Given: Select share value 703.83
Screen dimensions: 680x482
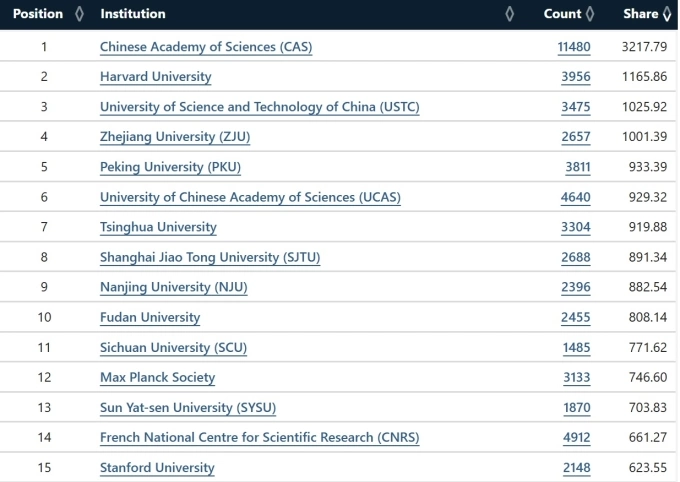Looking at the screenshot, I should point(648,408).
